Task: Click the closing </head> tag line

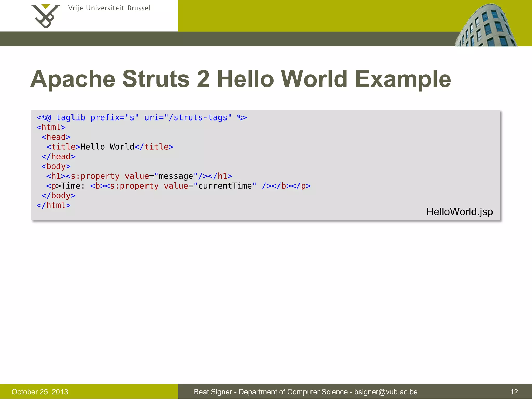Action: pos(58,157)
